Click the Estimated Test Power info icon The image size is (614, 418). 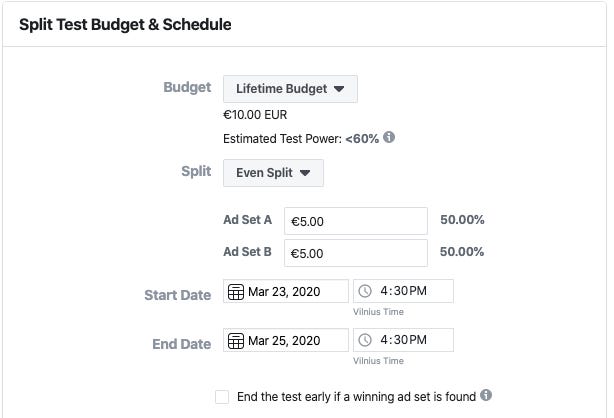389,137
